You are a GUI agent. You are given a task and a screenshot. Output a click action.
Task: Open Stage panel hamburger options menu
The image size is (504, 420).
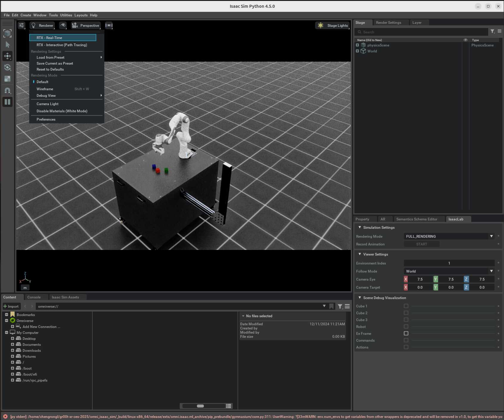(x=500, y=31)
